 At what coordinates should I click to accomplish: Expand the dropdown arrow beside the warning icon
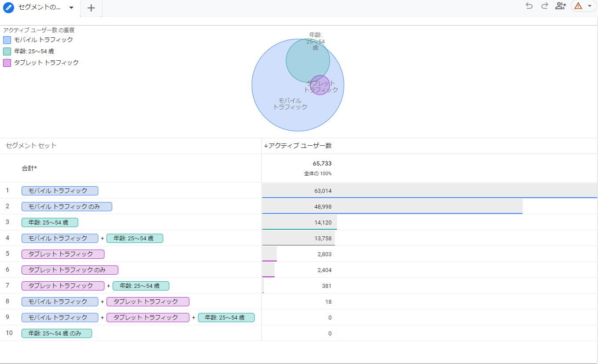click(590, 6)
